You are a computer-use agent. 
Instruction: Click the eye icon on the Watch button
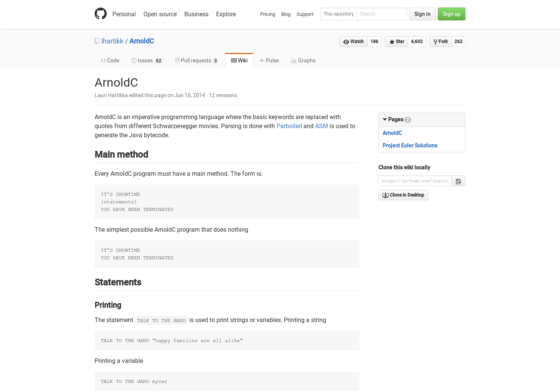pyautogui.click(x=346, y=42)
